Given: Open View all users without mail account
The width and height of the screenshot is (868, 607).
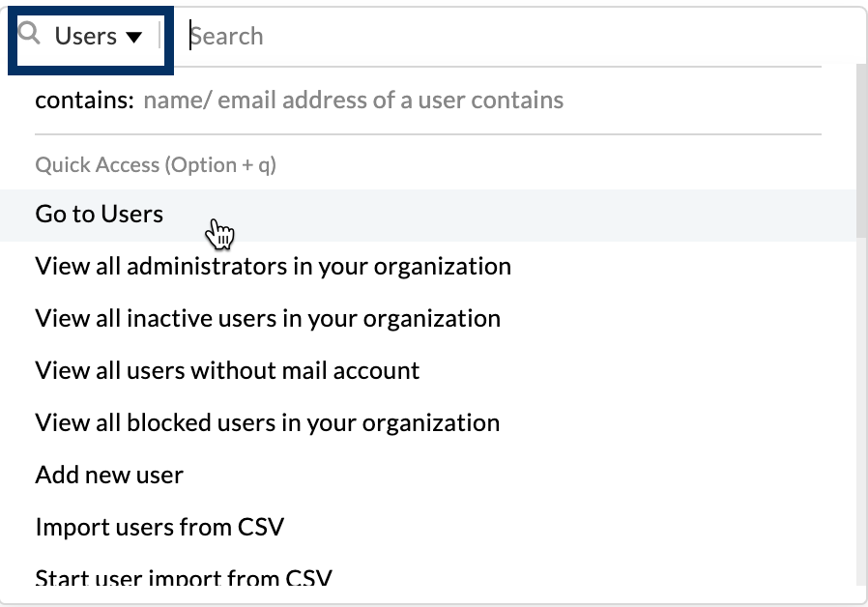Looking at the screenshot, I should [x=227, y=370].
